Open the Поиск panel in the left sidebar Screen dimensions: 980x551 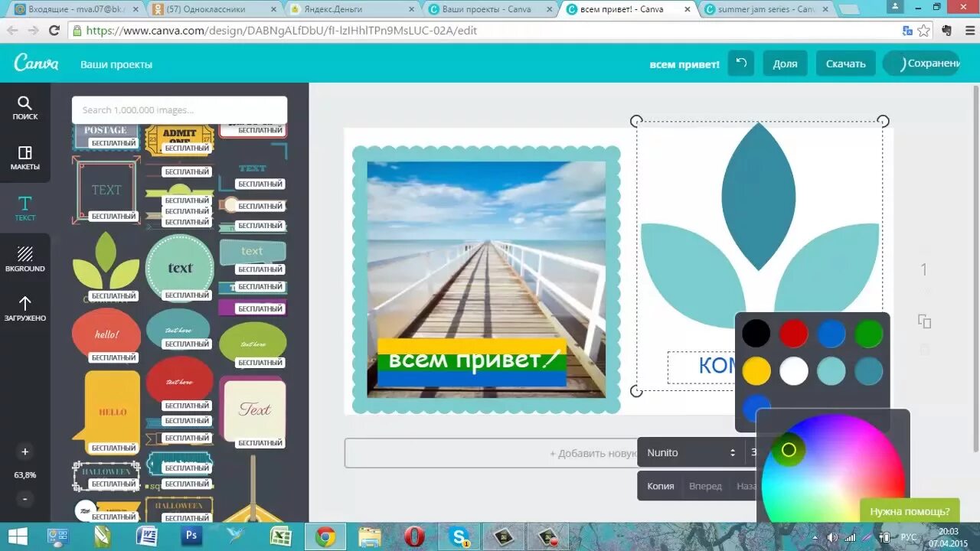pos(25,107)
